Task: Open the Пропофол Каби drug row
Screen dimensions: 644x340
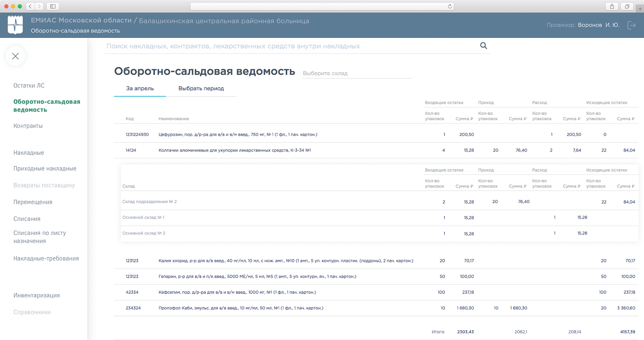Action: 376,308
